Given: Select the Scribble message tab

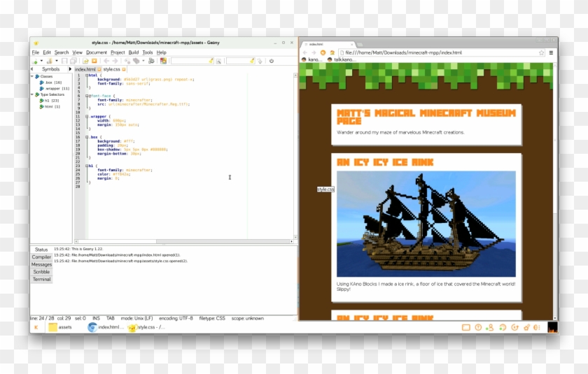Looking at the screenshot, I should 41,272.
